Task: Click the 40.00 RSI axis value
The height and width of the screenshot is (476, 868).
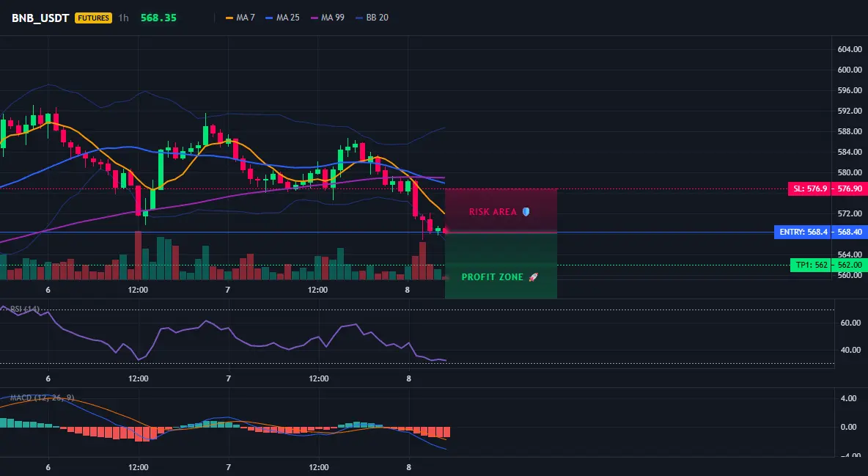Action: tap(851, 350)
